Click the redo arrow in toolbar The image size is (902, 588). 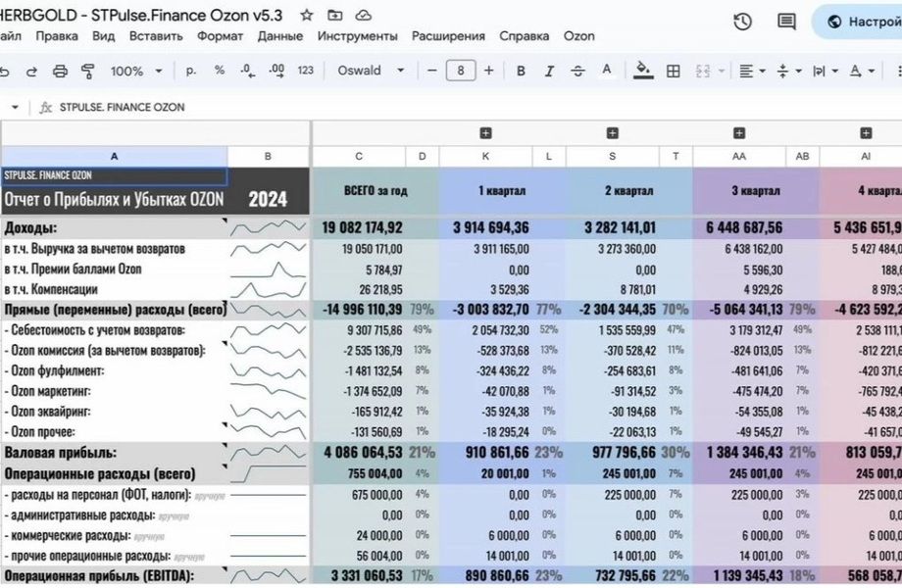coord(31,72)
